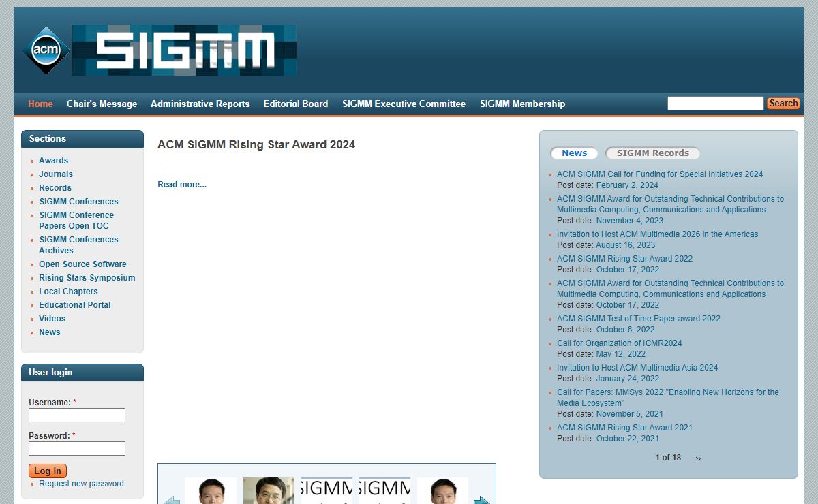Click Request new password link
This screenshot has height=504, width=818.
coord(81,484)
